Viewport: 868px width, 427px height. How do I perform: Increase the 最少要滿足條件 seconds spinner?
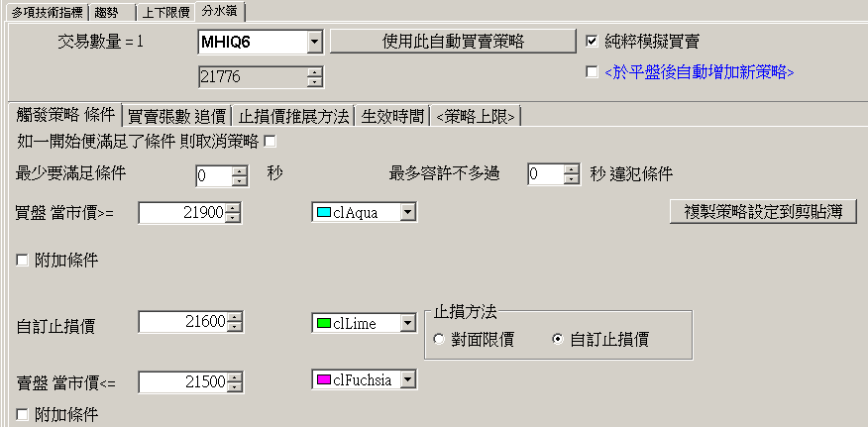tap(240, 170)
